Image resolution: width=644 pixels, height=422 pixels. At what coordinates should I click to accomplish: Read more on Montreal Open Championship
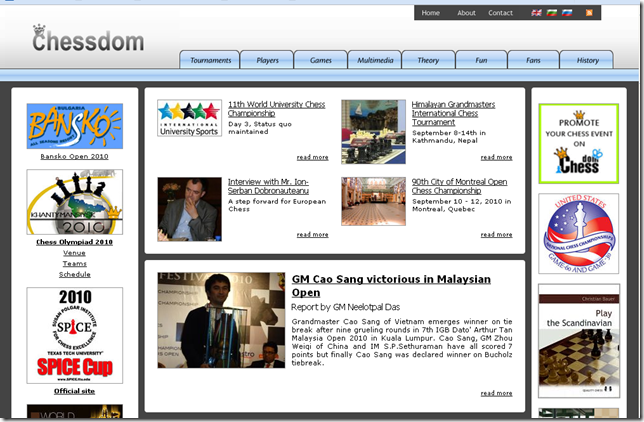497,235
